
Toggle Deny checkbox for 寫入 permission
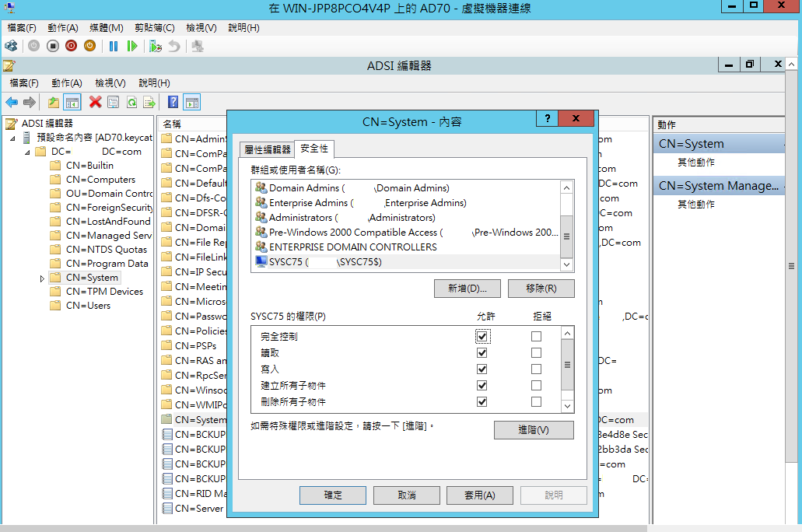(536, 369)
